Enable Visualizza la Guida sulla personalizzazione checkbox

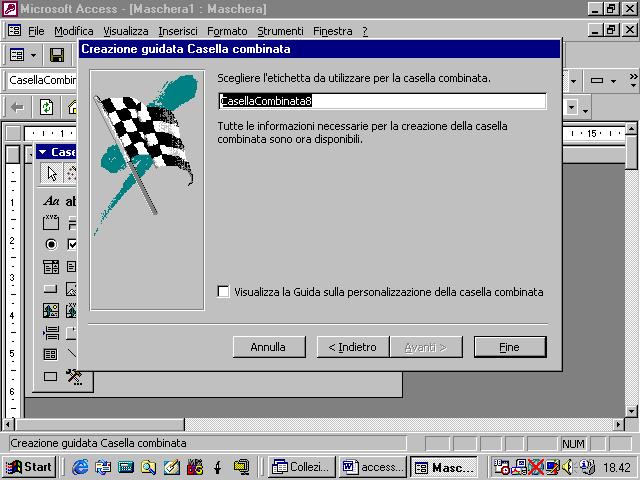tap(223, 291)
